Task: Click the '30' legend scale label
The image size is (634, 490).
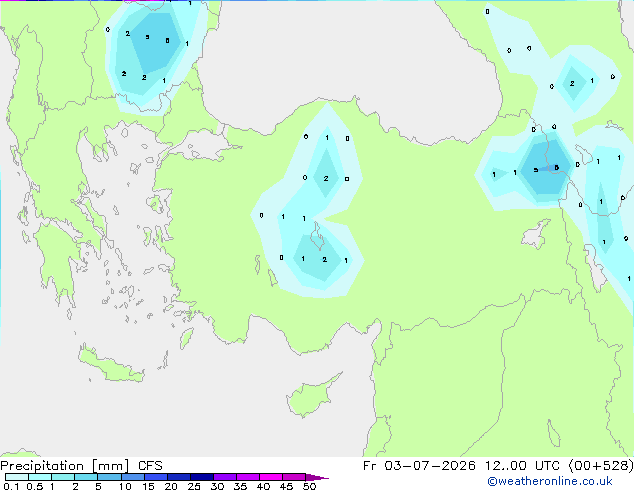Action: pos(217,486)
